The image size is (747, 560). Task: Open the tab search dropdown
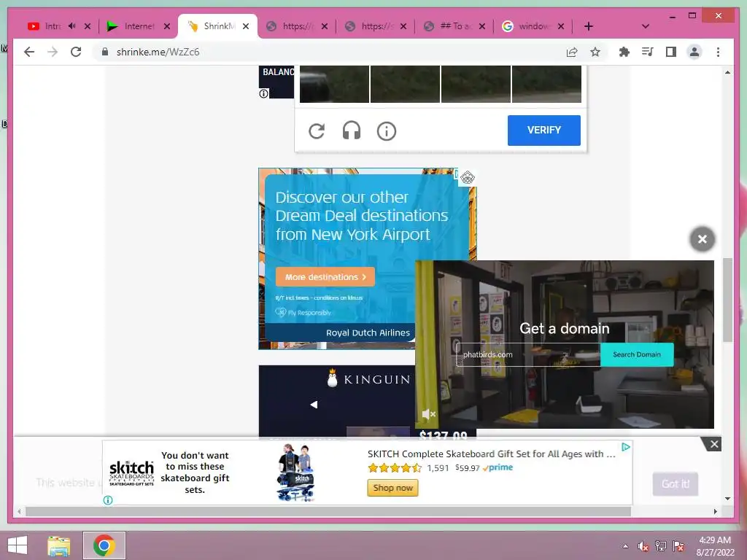[646, 26]
